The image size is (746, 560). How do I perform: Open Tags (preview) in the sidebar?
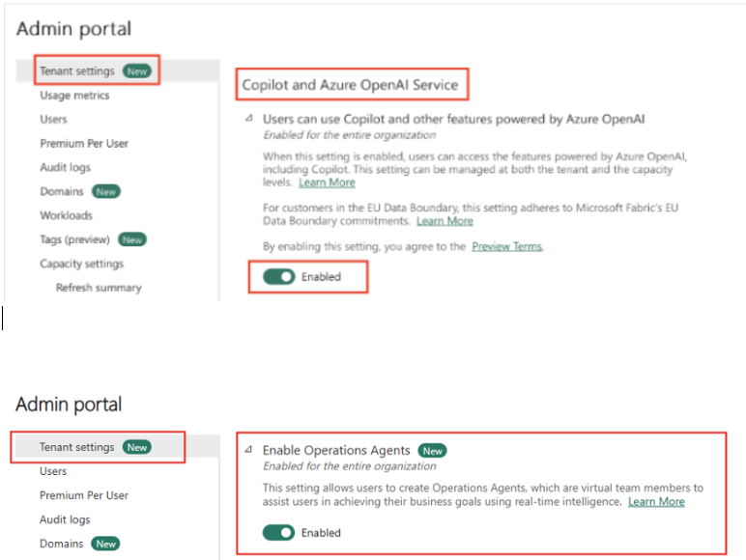[x=74, y=239]
